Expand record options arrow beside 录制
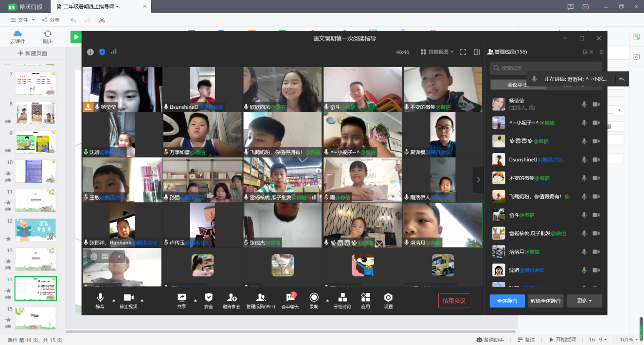The height and width of the screenshot is (345, 644). coord(328,300)
